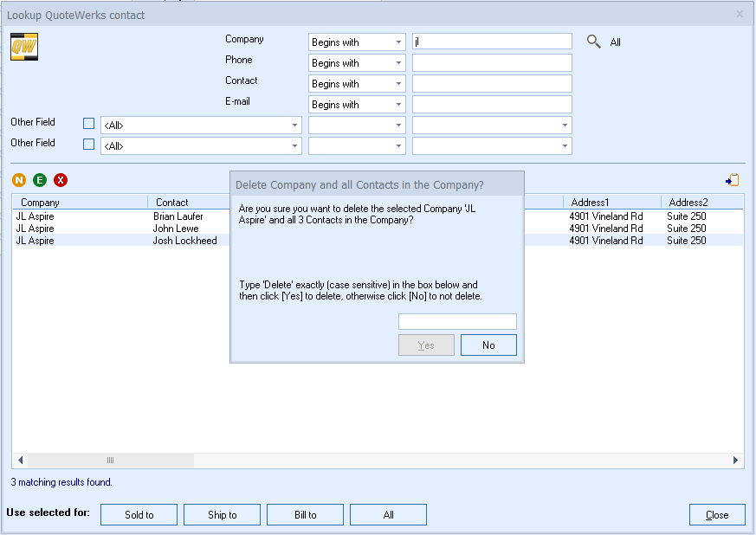Click Suite 250 in Josh Lockheed's row
This screenshot has width=756, height=535.
[x=687, y=240]
